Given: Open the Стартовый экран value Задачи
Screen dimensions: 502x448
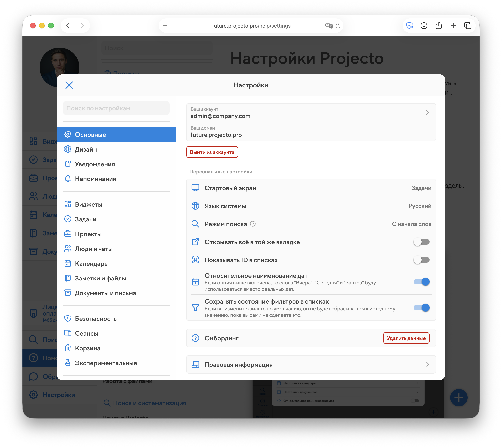Looking at the screenshot, I should 421,188.
